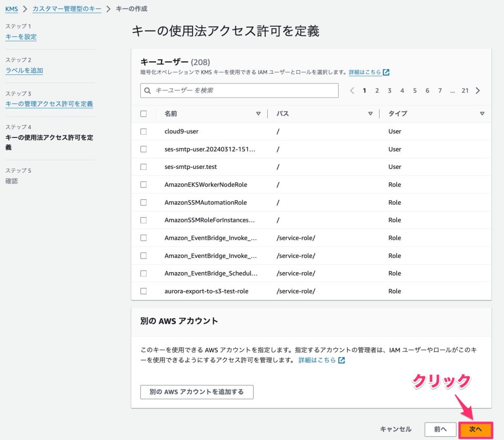Screen dimensions: 504x440
Task: Open the sort dropdown on the タイプ column
Action: coord(482,113)
